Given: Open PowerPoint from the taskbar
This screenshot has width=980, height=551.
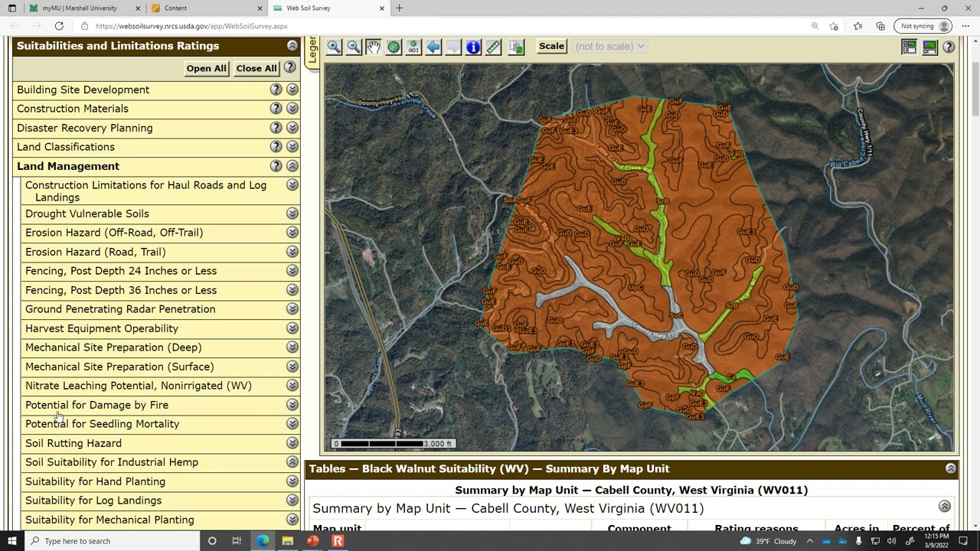Looking at the screenshot, I should tap(312, 541).
